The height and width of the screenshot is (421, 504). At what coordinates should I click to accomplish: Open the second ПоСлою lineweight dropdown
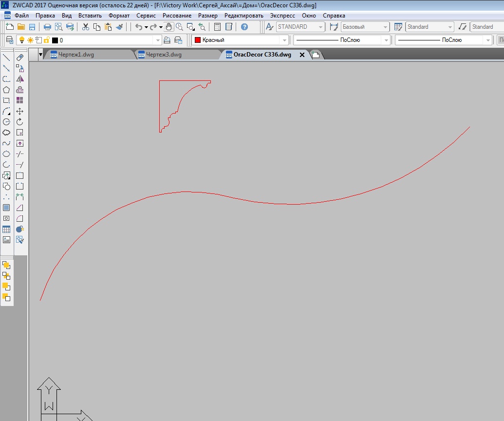pyautogui.click(x=488, y=40)
